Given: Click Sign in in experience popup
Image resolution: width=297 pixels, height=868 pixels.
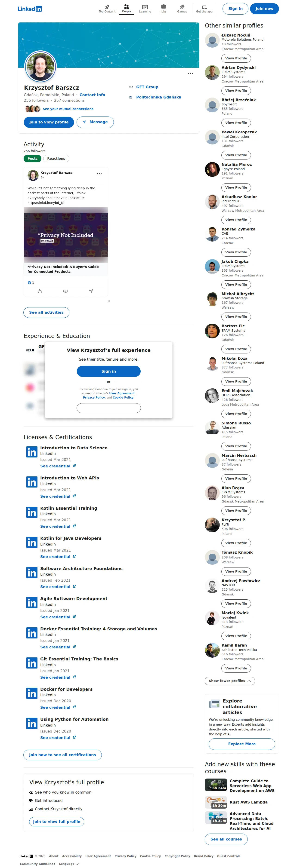Looking at the screenshot, I should [x=108, y=371].
